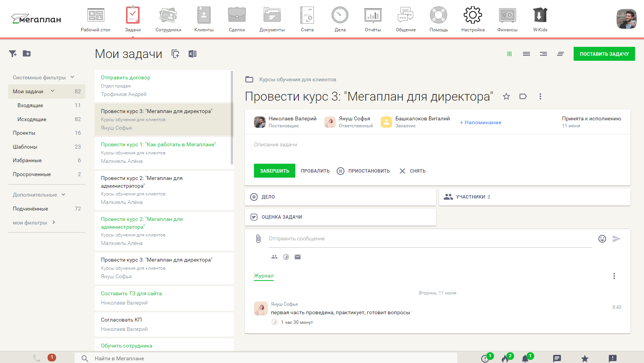
Task: Export tasks to Excel icon
Action: [x=193, y=54]
